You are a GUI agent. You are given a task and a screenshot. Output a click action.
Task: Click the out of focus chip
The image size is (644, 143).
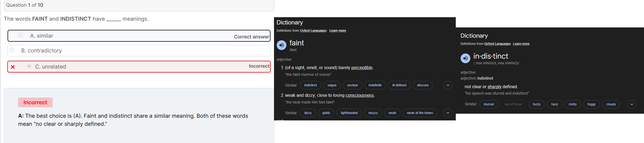513,104
